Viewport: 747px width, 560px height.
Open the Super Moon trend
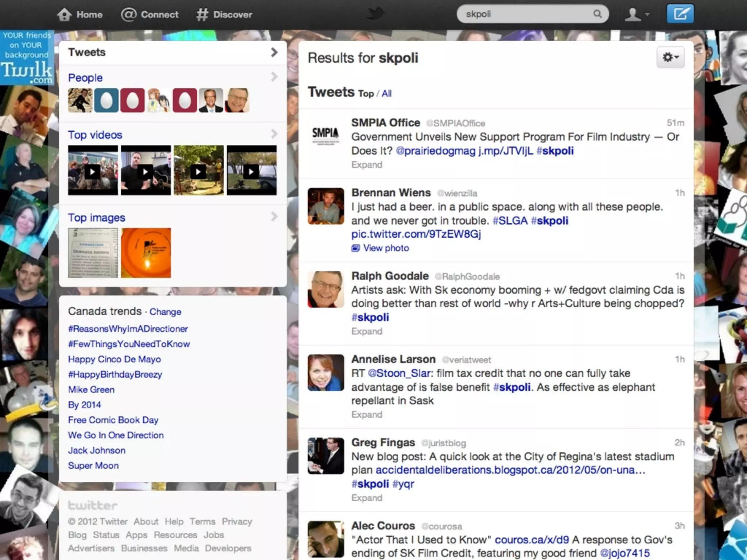(93, 466)
